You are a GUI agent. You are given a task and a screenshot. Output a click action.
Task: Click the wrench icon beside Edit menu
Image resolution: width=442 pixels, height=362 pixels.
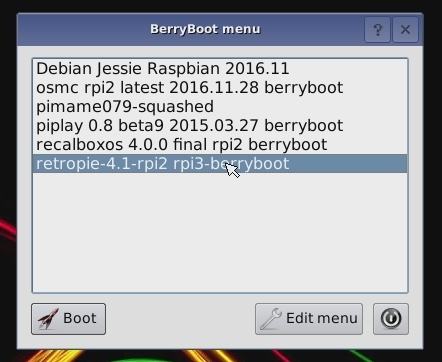(271, 319)
